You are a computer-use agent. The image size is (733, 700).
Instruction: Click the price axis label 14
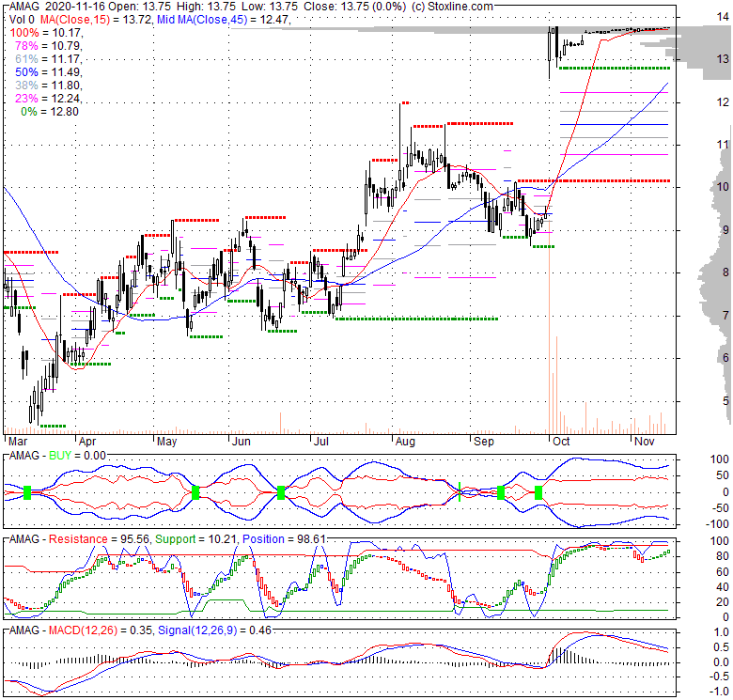[724, 17]
